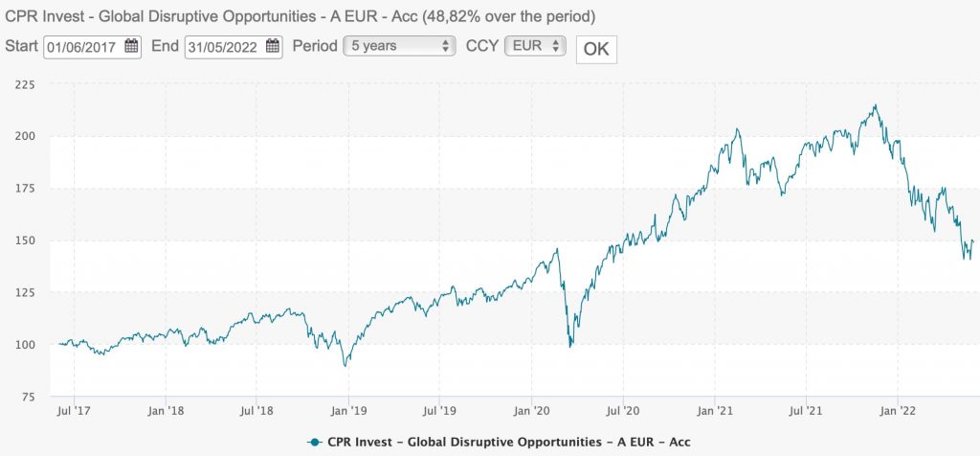Click the Jan '20 x-axis label
Screen dimensions: 980x456
pos(531,413)
